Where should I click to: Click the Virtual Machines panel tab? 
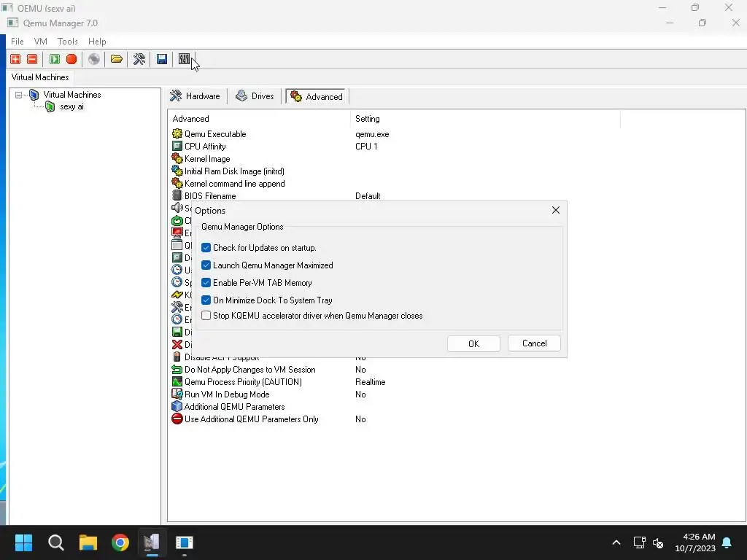[40, 77]
